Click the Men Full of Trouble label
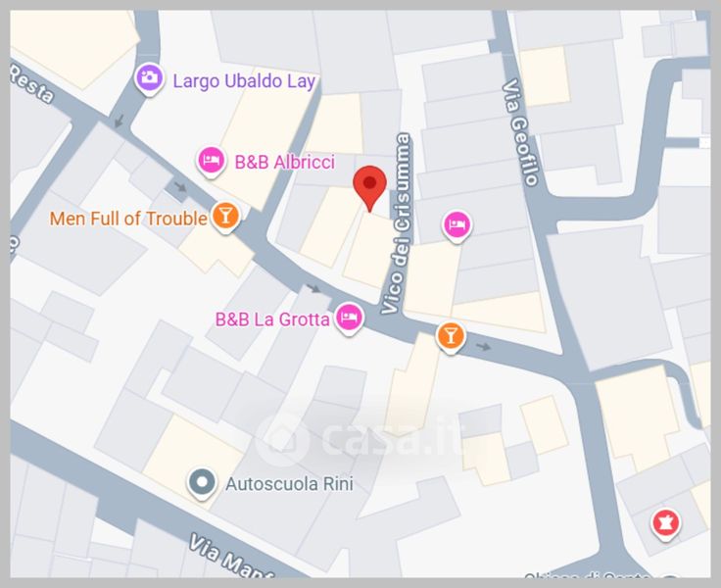The width and height of the screenshot is (721, 588). (128, 219)
